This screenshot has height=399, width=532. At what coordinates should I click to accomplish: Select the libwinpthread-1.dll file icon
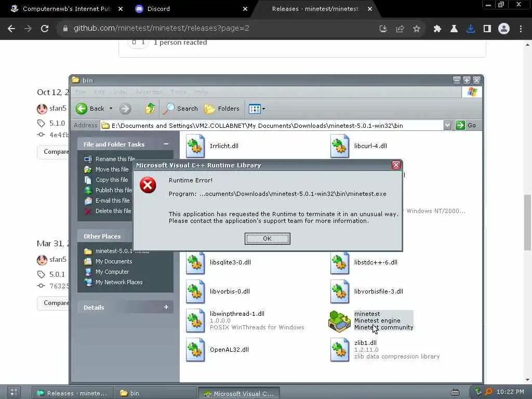click(195, 321)
